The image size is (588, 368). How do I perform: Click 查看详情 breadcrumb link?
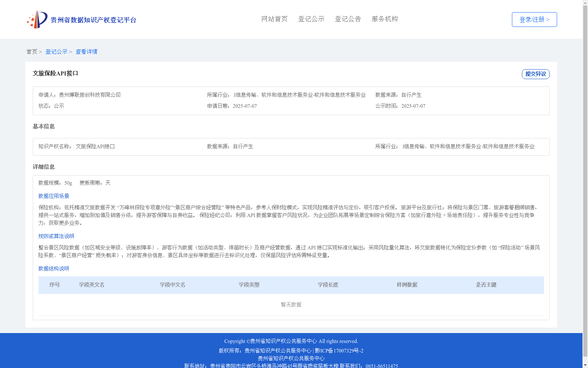point(87,52)
